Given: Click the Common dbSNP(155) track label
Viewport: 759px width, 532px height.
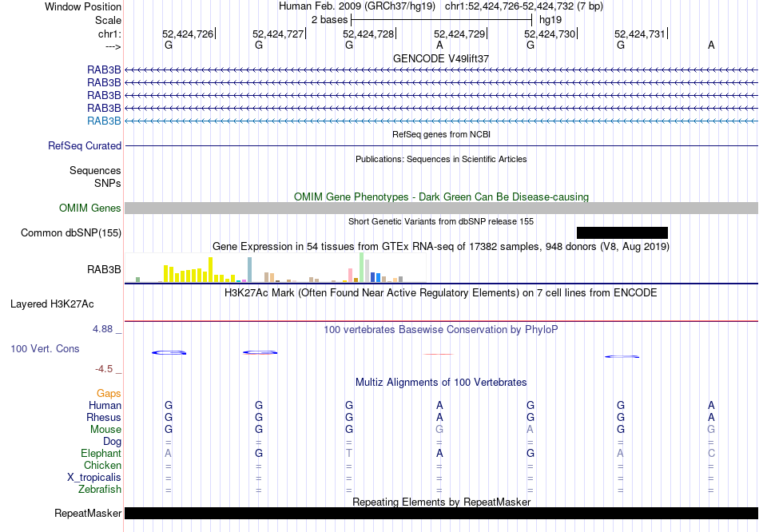Looking at the screenshot, I should point(71,232).
